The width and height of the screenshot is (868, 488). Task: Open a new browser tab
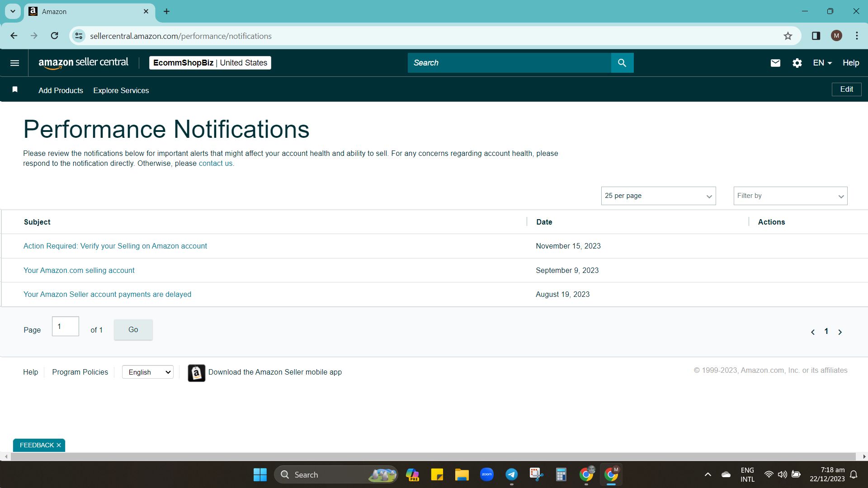pyautogui.click(x=166, y=11)
